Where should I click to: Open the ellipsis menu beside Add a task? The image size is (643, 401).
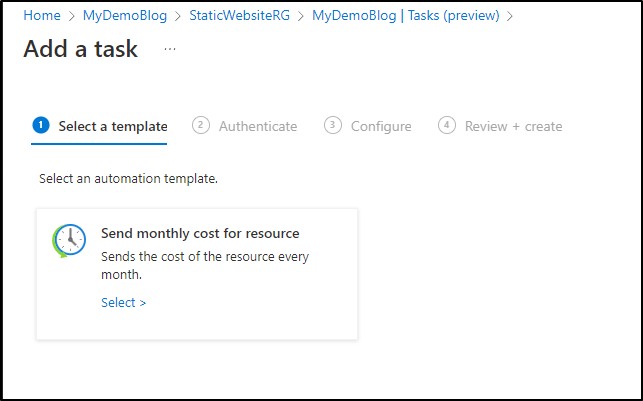coord(170,49)
